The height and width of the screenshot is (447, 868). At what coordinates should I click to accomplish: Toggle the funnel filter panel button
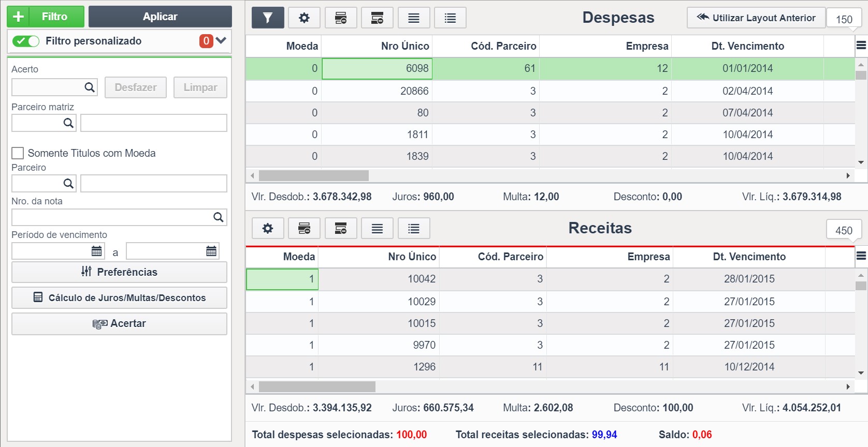tap(268, 18)
